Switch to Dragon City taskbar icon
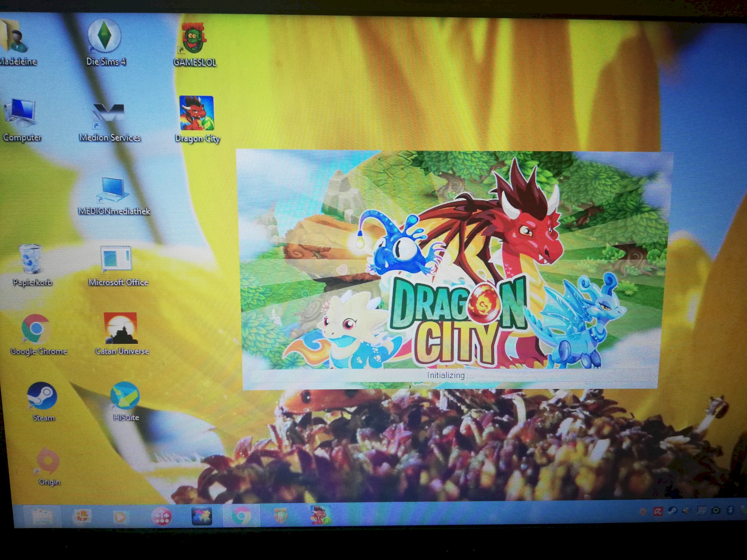 pos(320,515)
